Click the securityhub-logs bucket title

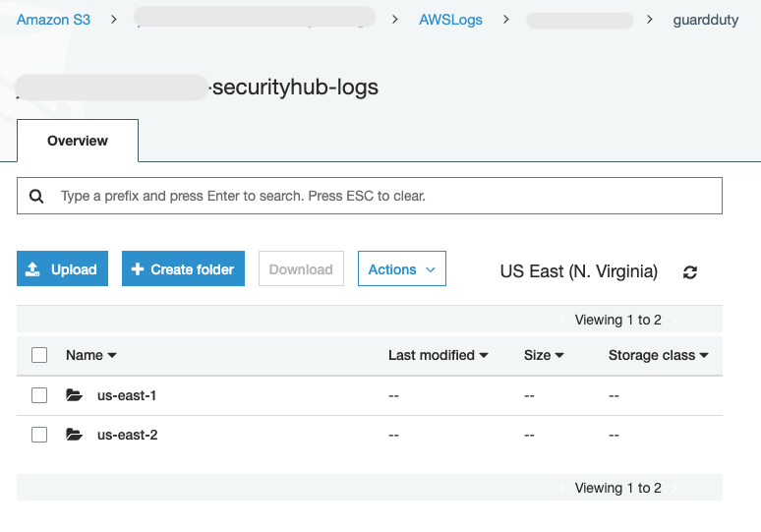tap(294, 88)
